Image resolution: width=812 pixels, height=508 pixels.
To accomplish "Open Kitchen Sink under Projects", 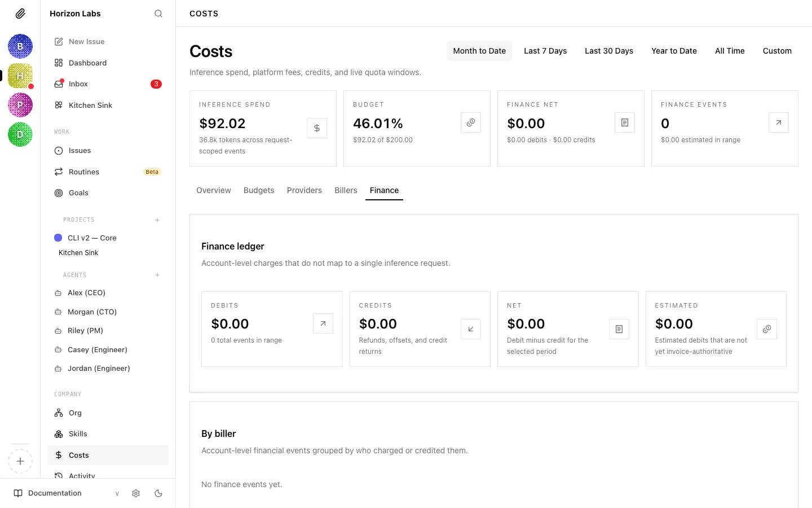I will pos(78,253).
